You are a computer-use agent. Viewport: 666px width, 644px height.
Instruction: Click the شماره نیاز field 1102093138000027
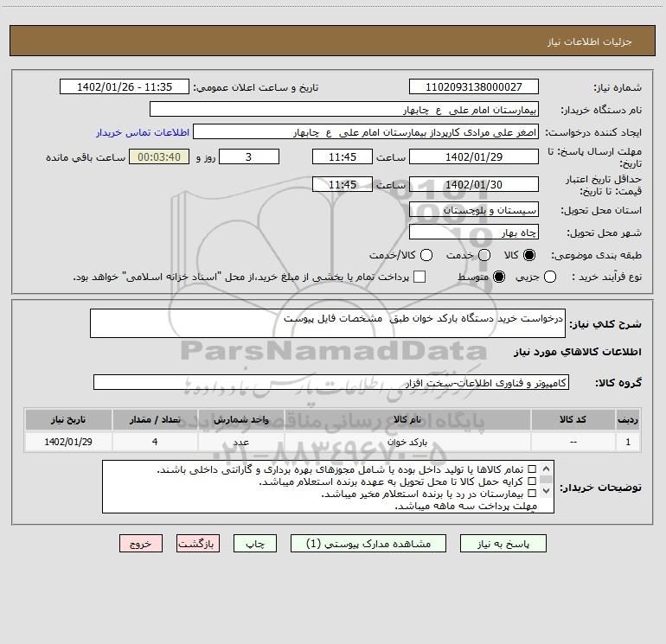(x=474, y=86)
